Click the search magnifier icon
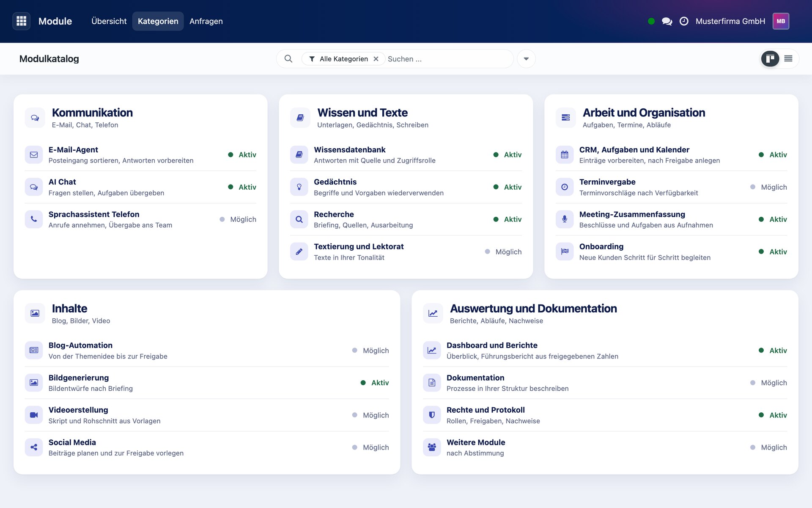Screen dimensions: 812x508 [288, 59]
